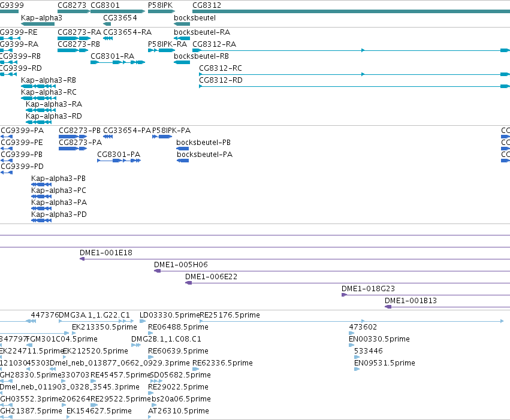Click protein P58IPK-PA label
The width and height of the screenshot is (510, 420).
click(171, 131)
